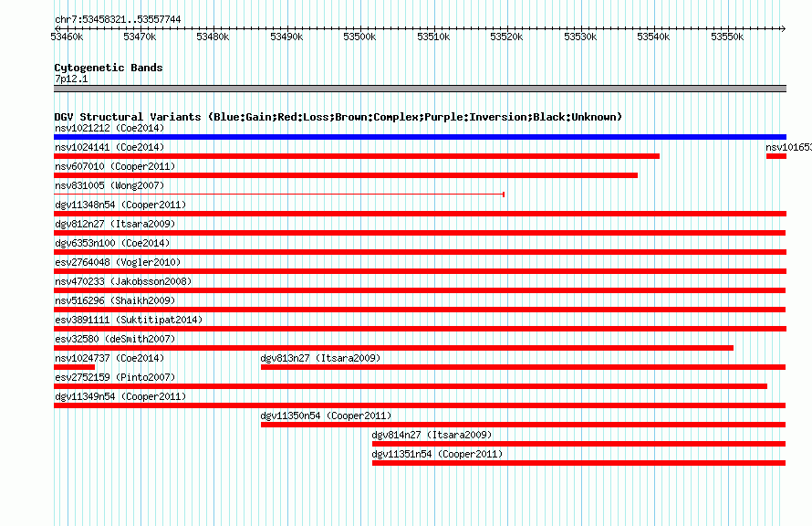Click the dgv813n27 (Itsara2009) label

pyautogui.click(x=320, y=358)
